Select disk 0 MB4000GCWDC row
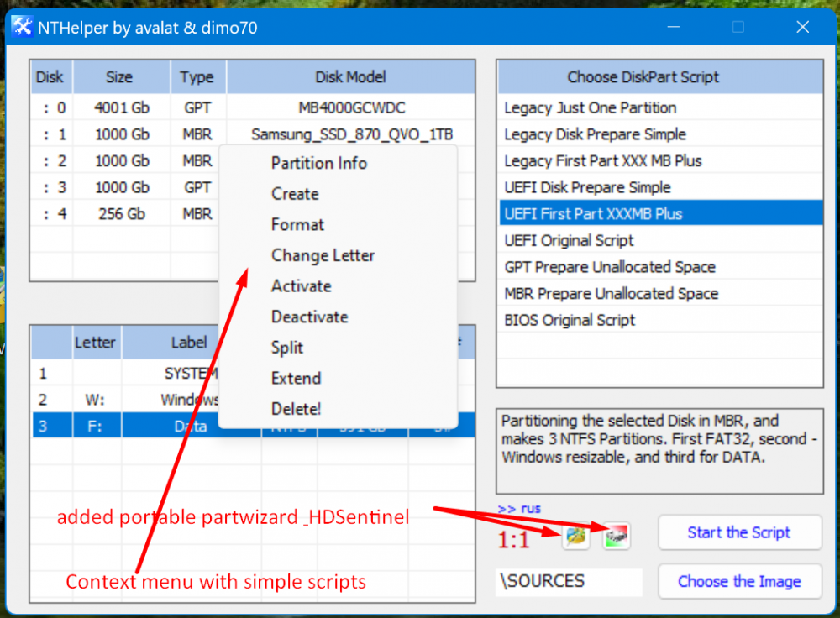 coord(252,107)
